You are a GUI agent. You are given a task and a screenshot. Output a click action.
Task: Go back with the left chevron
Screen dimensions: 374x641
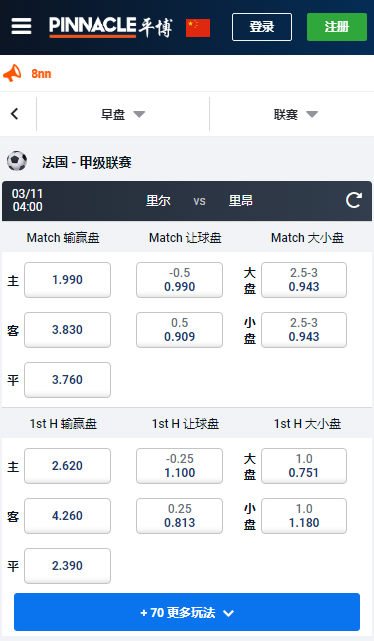[15, 114]
